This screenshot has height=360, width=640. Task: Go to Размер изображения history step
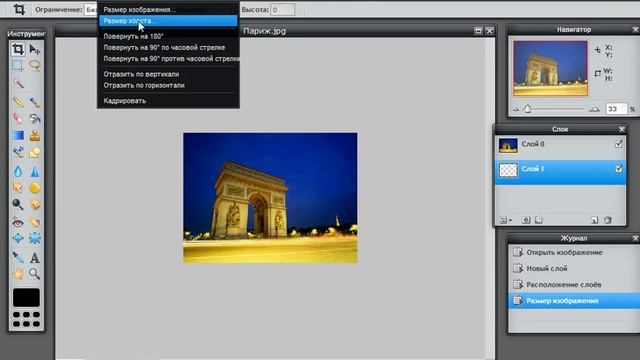(574, 301)
